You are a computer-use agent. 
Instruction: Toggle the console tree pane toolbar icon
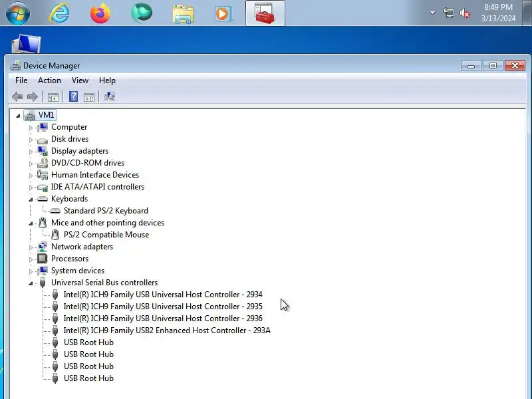pos(53,97)
